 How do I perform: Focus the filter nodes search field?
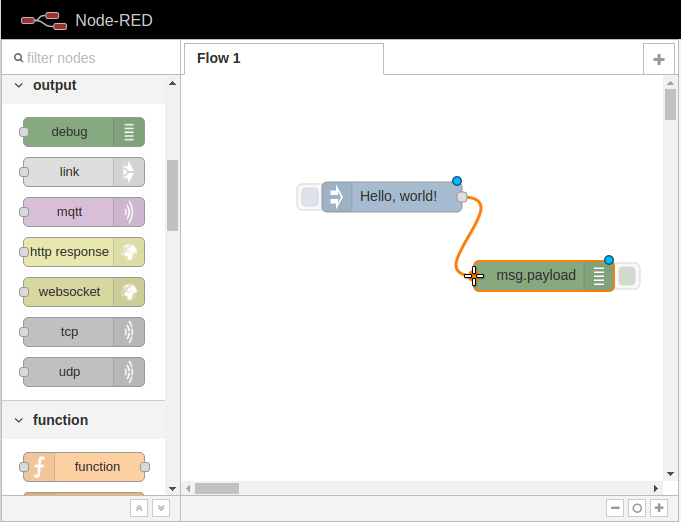pyautogui.click(x=91, y=58)
